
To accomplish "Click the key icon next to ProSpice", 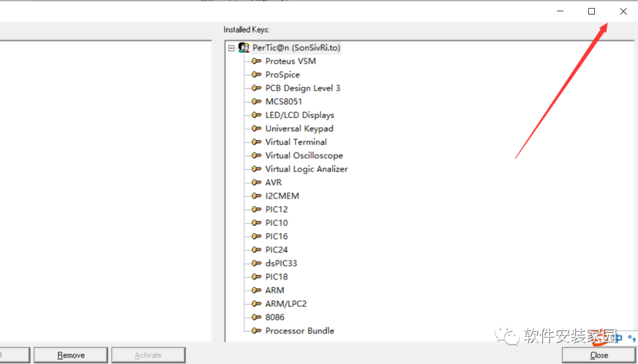I will coord(256,74).
